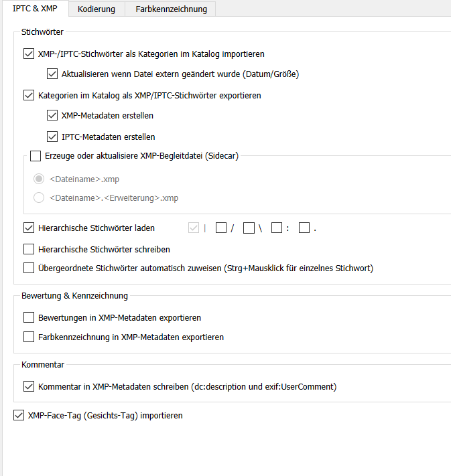This screenshot has width=451, height=476.
Task: Open the Farbkennzeichnung tab
Action: click(171, 9)
